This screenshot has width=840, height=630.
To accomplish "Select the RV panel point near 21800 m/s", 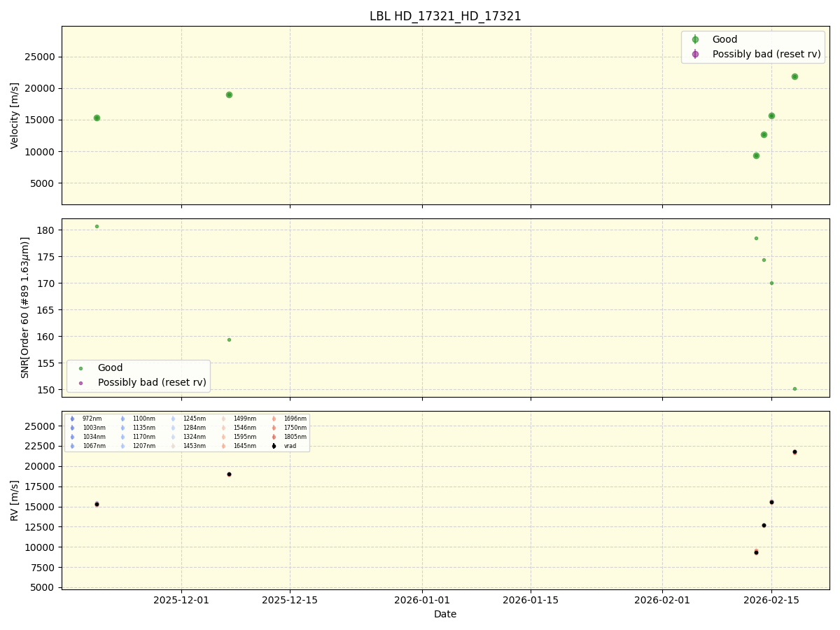I will click(794, 451).
